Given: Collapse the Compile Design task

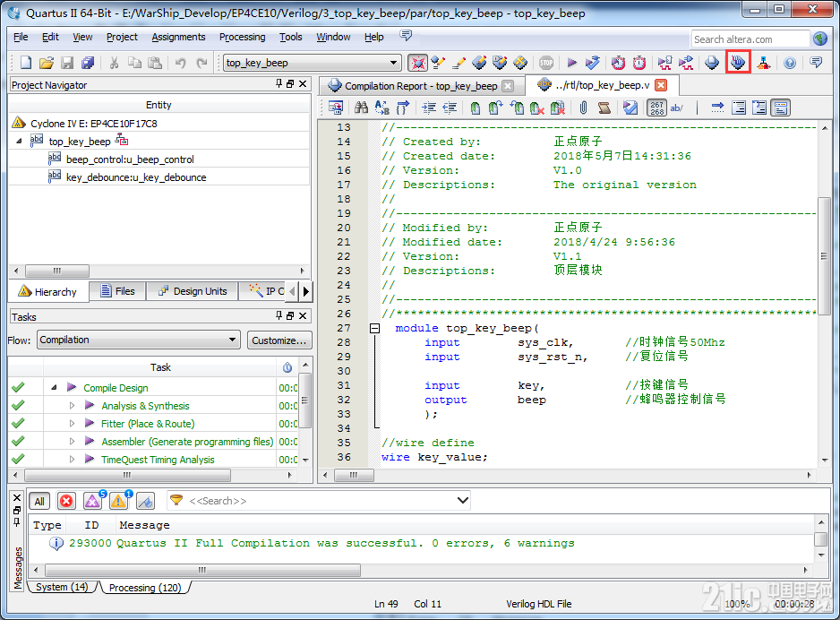Looking at the screenshot, I should (x=54, y=387).
